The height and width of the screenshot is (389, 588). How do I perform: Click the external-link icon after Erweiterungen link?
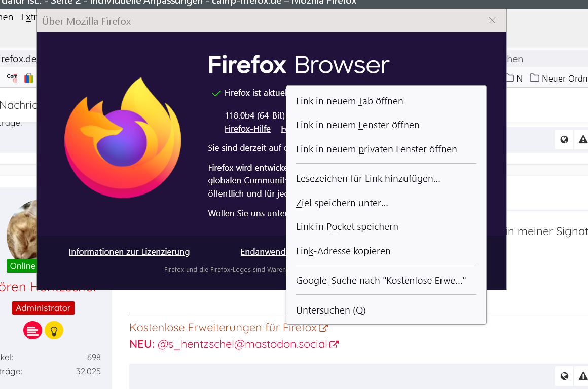(x=323, y=328)
